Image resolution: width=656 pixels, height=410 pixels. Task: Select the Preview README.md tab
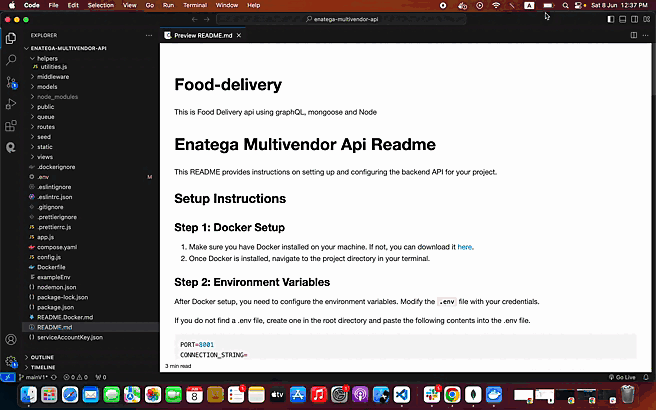[x=204, y=35]
